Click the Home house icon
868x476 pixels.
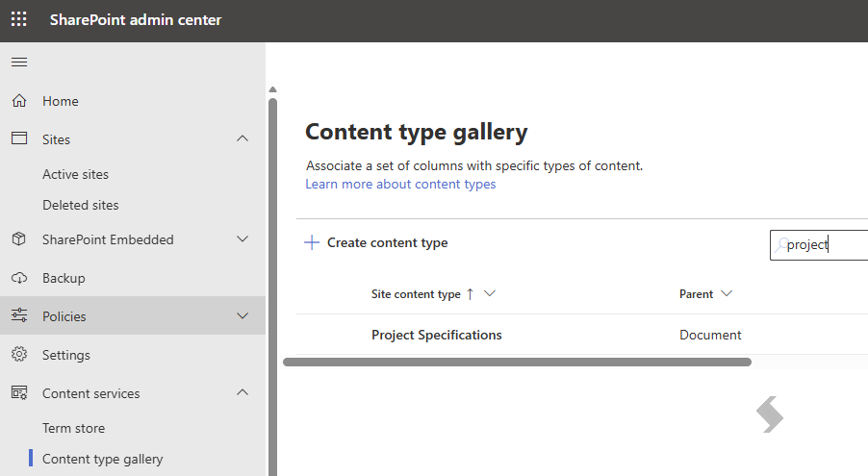coord(19,101)
